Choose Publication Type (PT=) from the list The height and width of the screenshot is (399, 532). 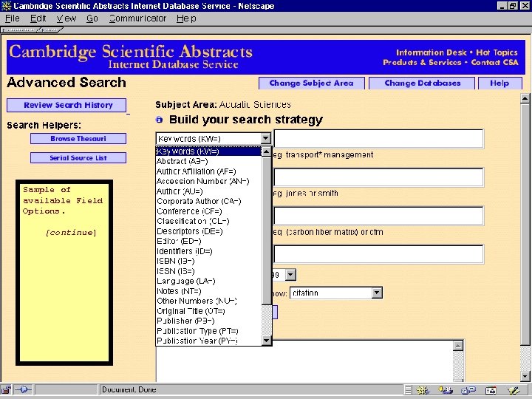click(x=208, y=331)
